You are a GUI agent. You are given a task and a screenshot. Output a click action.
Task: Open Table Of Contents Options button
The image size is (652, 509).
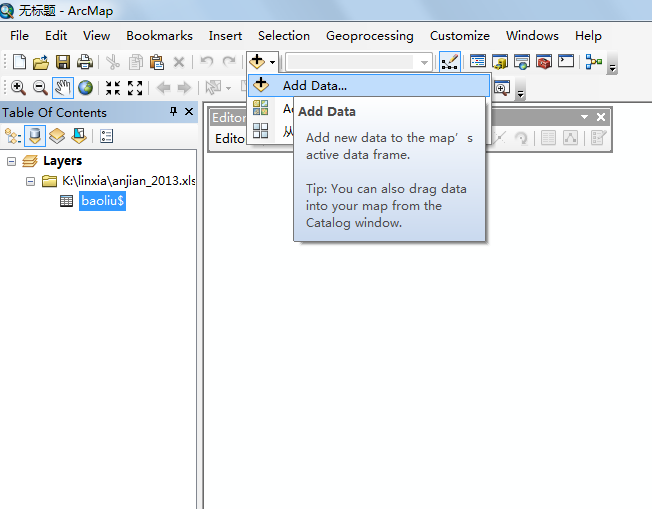click(106, 136)
